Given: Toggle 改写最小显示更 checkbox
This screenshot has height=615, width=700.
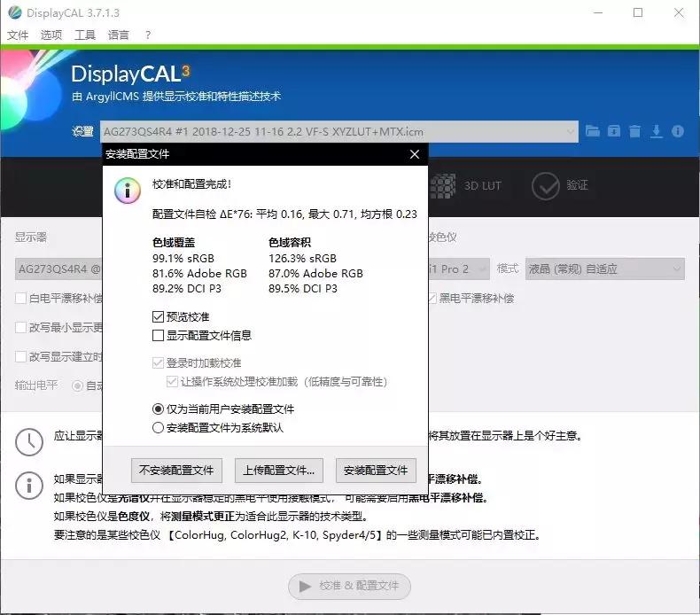Looking at the screenshot, I should pos(20,327).
